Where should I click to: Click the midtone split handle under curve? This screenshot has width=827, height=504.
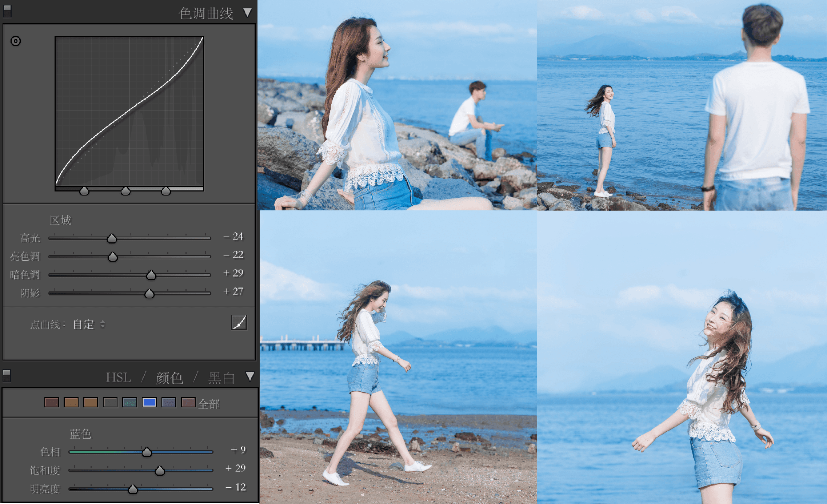[125, 191]
